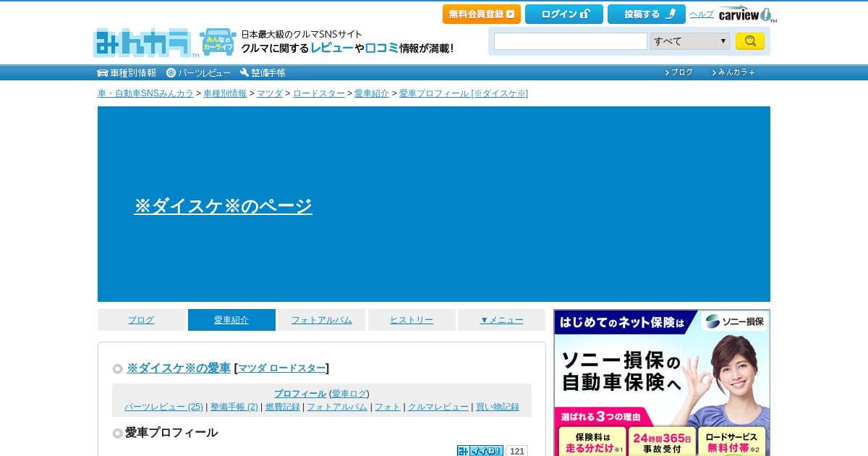Open 無料会員登録 registration button
Screen dimensions: 868x456
482,14
